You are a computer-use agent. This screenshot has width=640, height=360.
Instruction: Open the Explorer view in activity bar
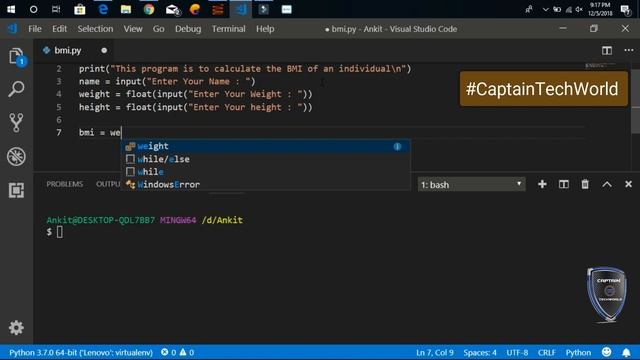[x=16, y=57]
